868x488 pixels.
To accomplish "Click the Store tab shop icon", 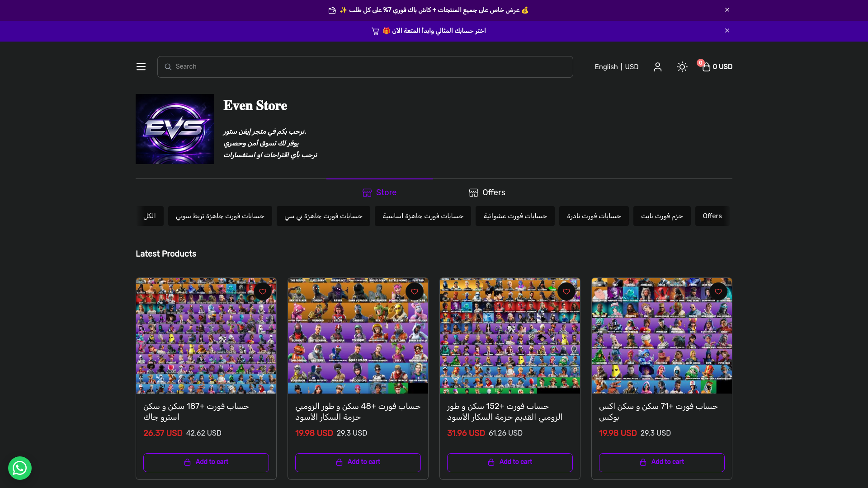I will tap(367, 193).
